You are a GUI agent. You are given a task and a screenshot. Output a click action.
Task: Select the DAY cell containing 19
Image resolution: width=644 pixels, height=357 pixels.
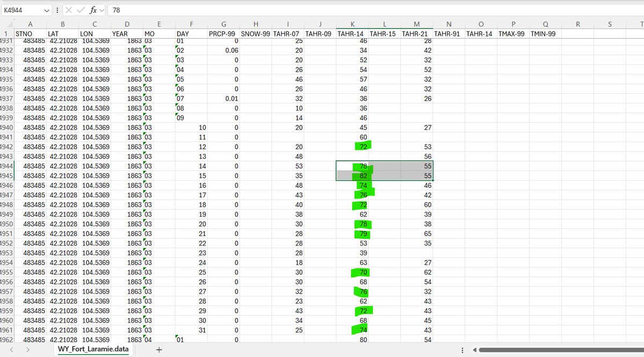[x=191, y=214]
